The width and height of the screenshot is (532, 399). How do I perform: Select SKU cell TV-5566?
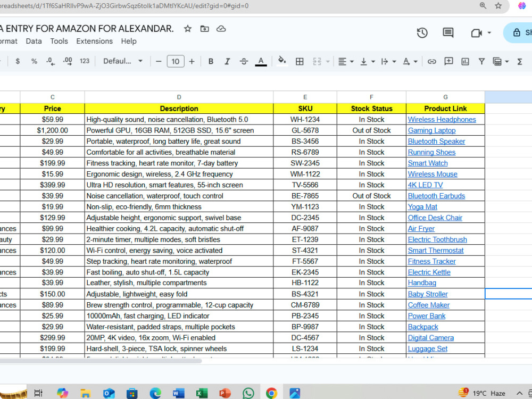(x=305, y=185)
